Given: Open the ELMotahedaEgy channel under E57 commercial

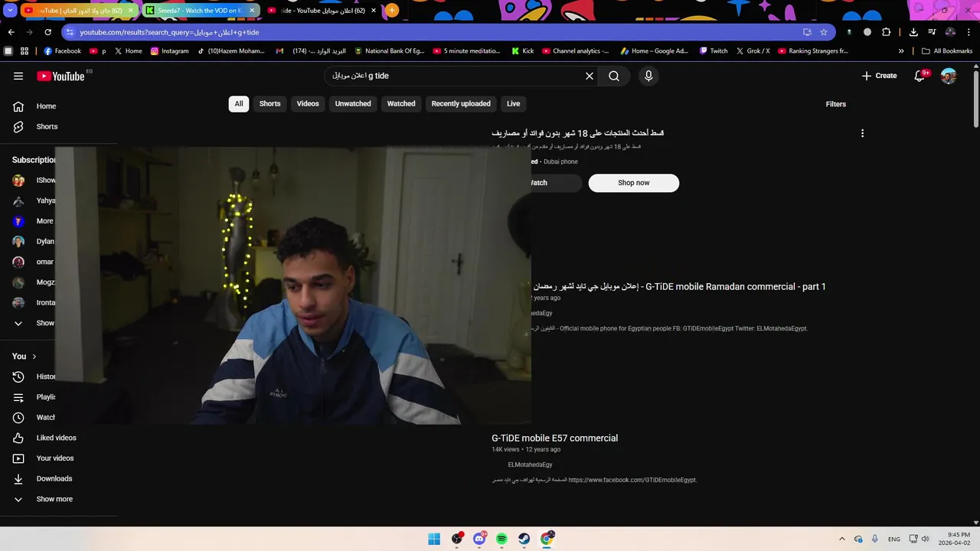Looking at the screenshot, I should pos(530,465).
